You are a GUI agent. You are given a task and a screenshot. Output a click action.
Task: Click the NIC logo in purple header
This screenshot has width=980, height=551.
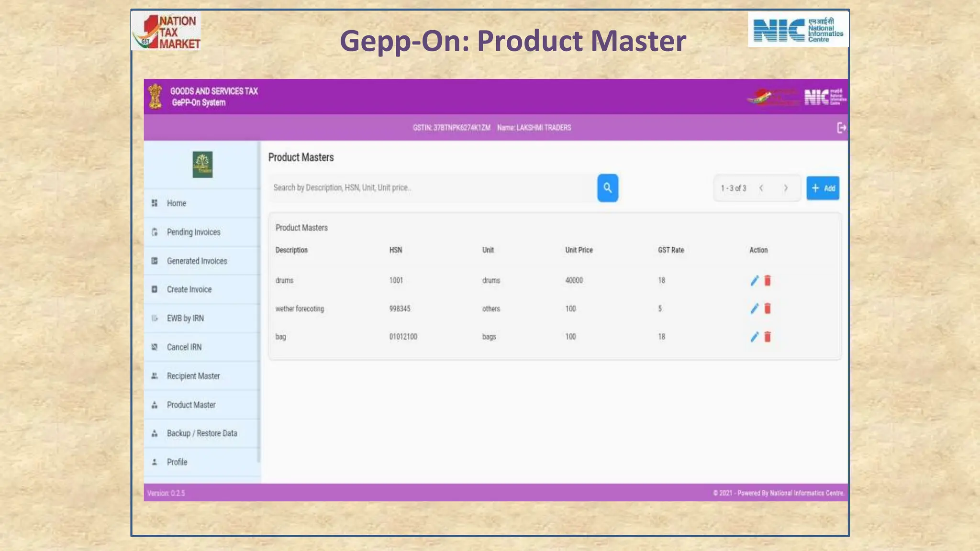click(x=825, y=97)
